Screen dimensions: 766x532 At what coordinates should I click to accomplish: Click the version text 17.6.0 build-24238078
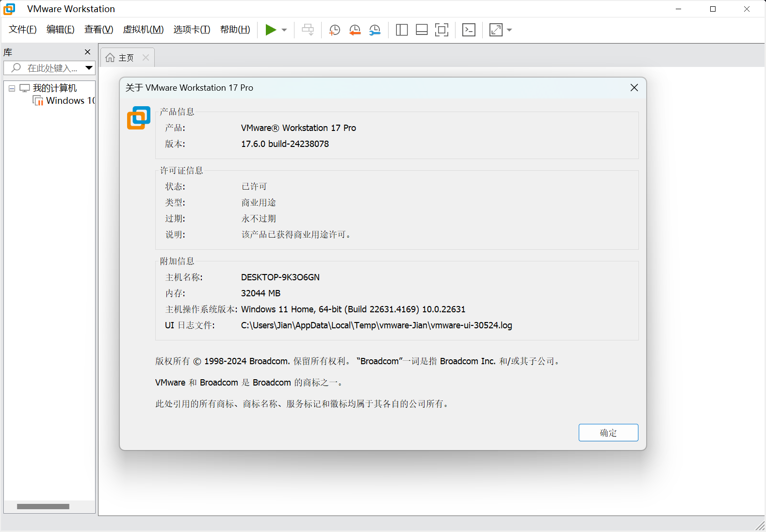pyautogui.click(x=285, y=144)
